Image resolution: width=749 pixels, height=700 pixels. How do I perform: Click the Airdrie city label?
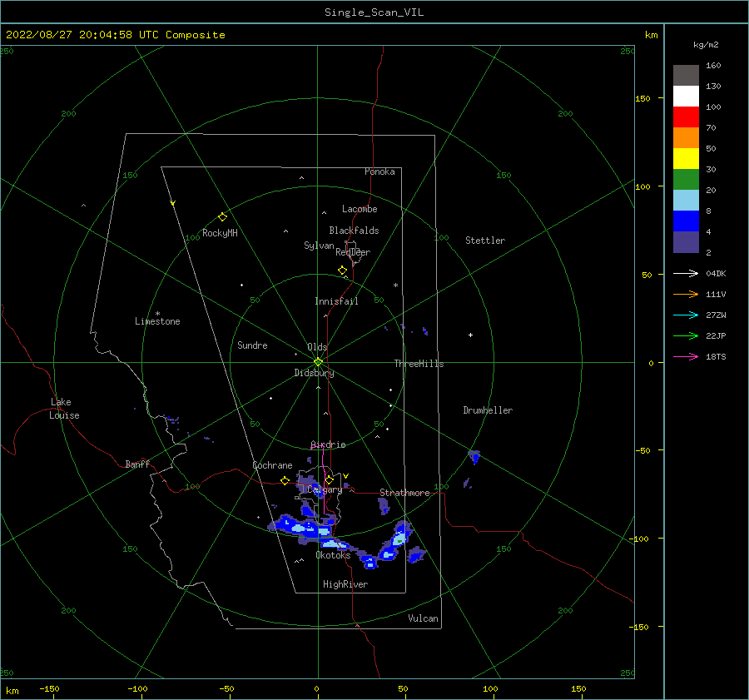328,444
